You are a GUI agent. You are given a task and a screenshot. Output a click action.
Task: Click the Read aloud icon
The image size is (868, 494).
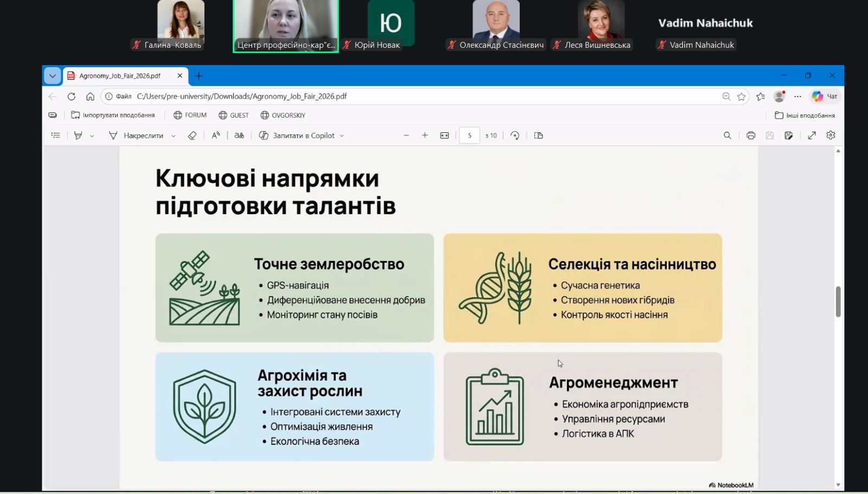coord(216,136)
